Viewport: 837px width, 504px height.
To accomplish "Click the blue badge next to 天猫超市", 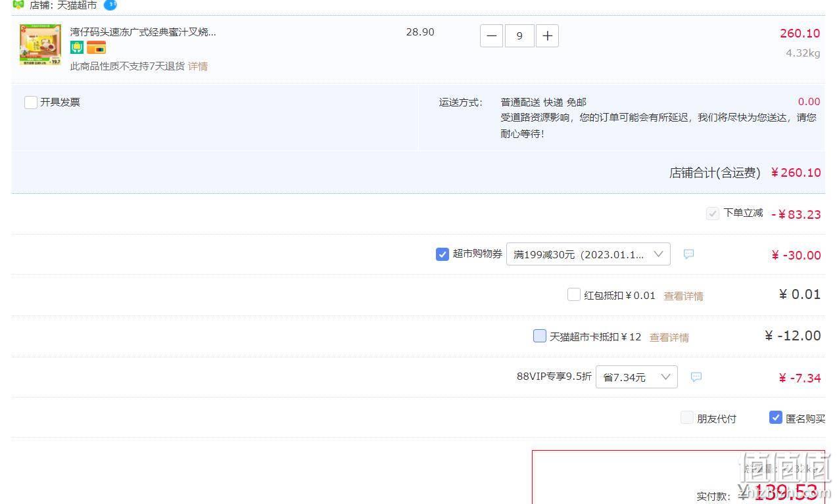I will point(110,5).
